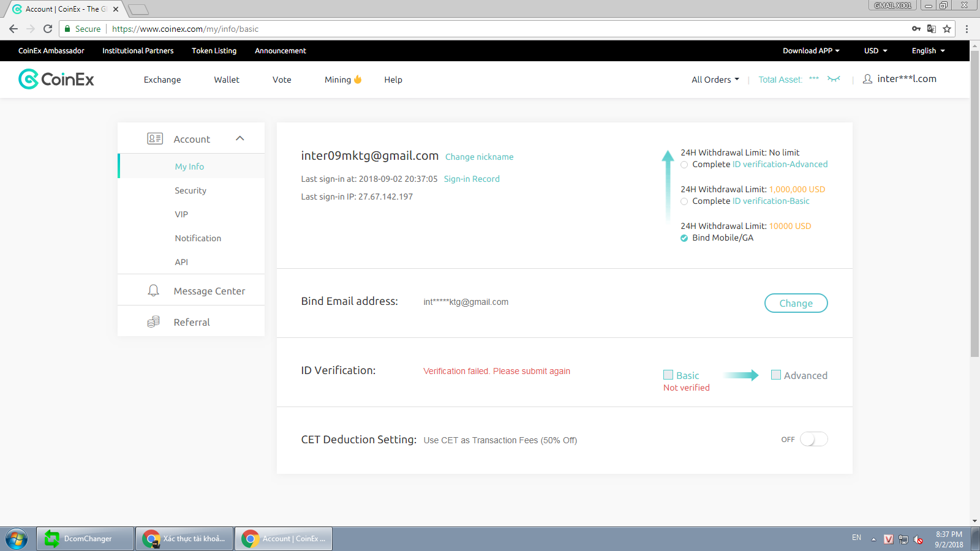The height and width of the screenshot is (551, 980).
Task: Open the Institutional Partners link
Action: point(138,51)
